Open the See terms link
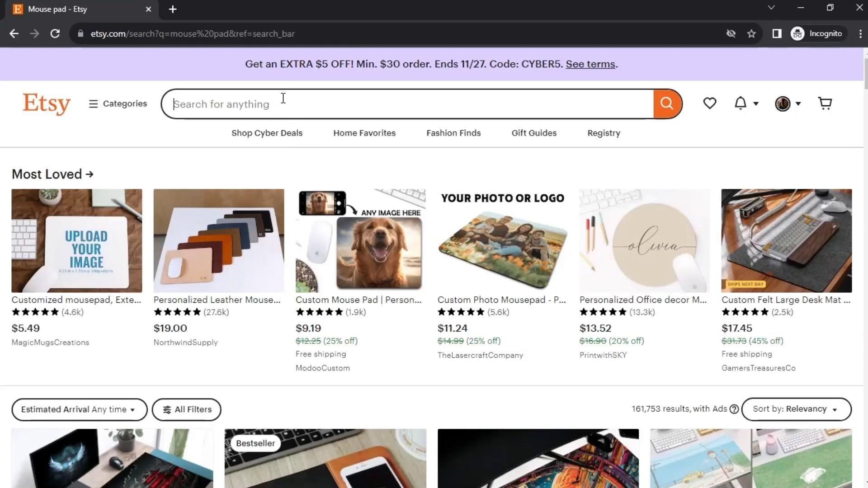Image resolution: width=868 pixels, height=488 pixels. pos(590,64)
